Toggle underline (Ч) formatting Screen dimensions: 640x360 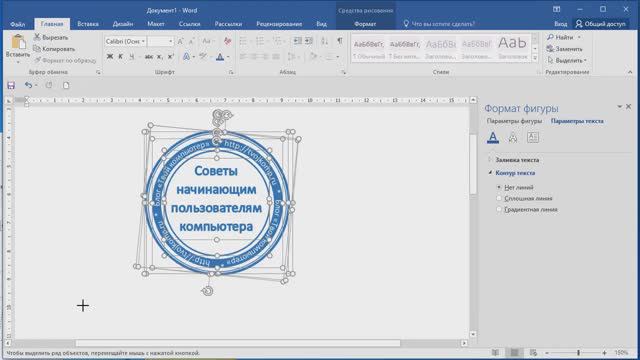pos(131,57)
